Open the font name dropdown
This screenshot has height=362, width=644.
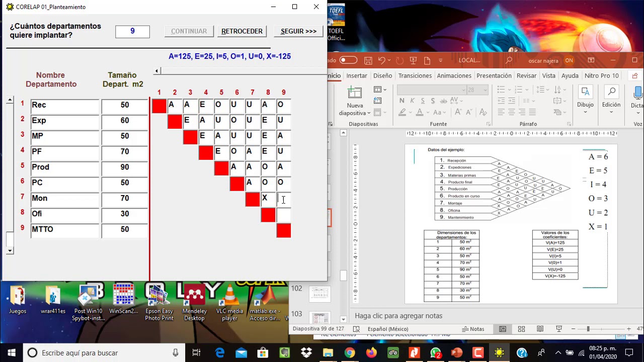[x=464, y=90]
